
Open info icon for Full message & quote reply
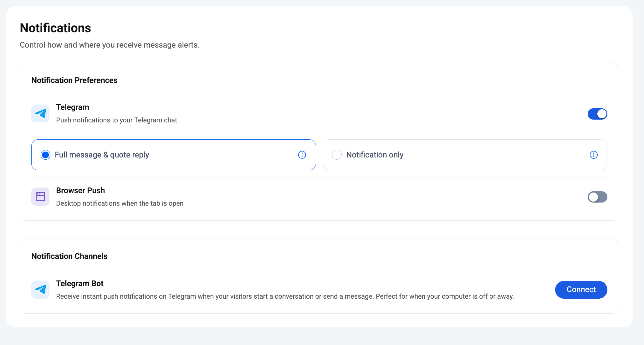tap(302, 155)
